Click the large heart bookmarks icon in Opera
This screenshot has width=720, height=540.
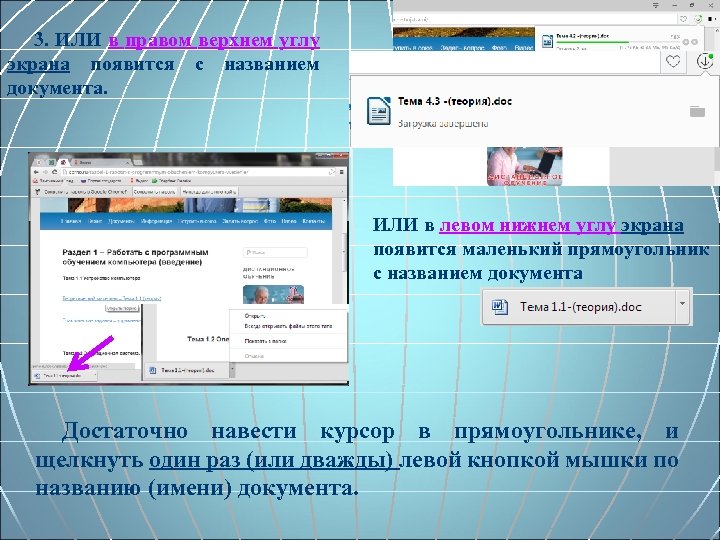pyautogui.click(x=673, y=62)
